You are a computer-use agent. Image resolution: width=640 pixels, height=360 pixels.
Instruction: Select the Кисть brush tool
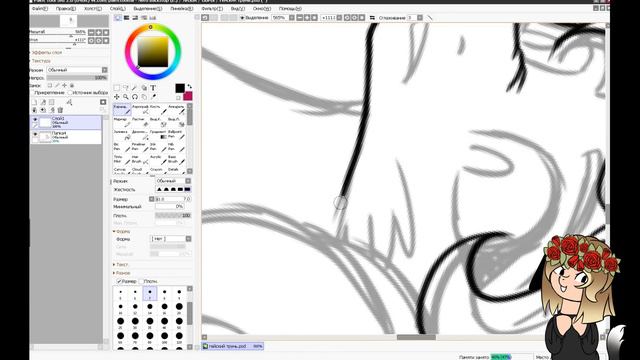click(x=158, y=109)
